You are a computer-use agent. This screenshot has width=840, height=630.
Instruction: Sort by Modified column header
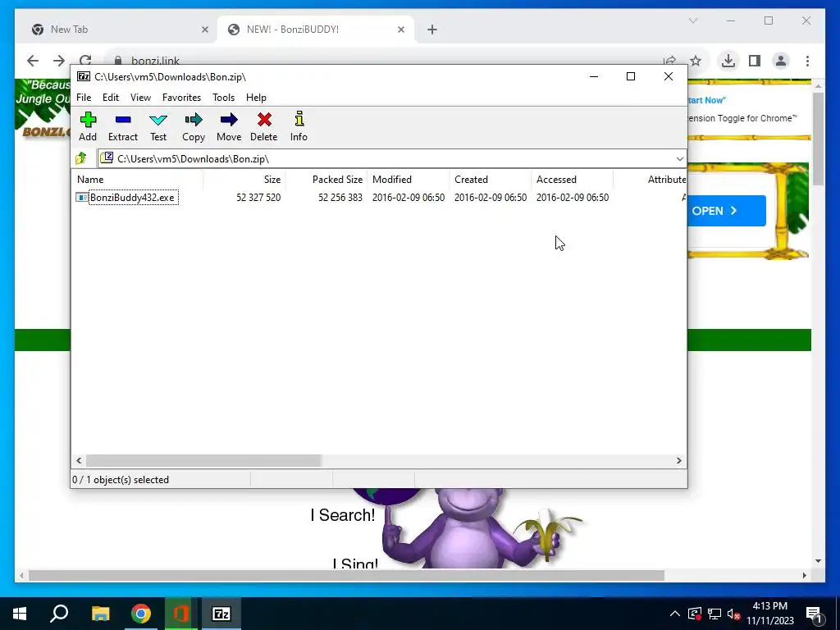click(409, 180)
